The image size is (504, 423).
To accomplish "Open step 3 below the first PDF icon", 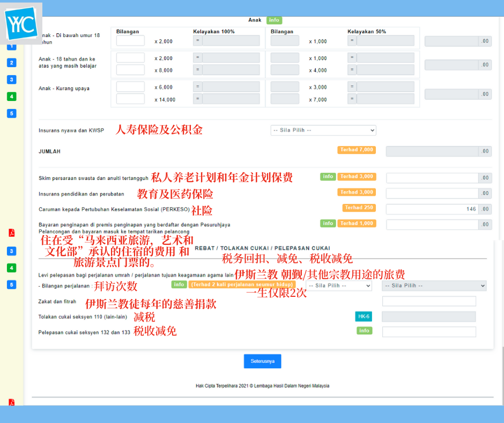I will (x=12, y=251).
